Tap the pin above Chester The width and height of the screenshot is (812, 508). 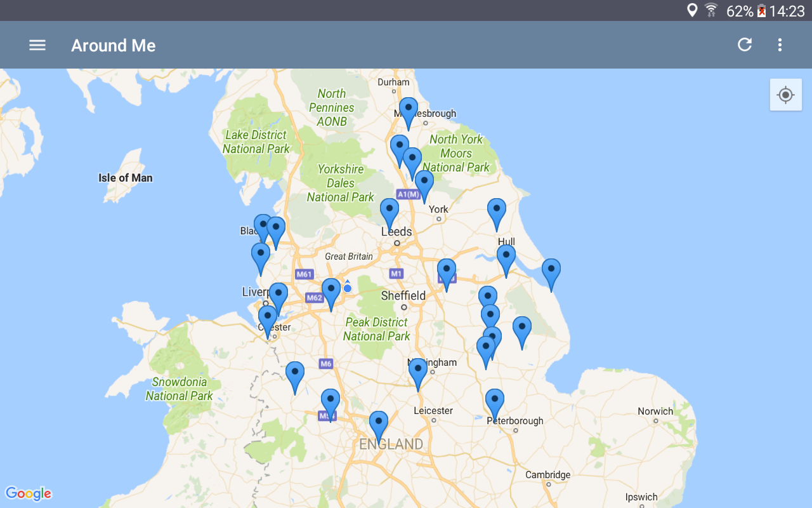[x=268, y=322]
